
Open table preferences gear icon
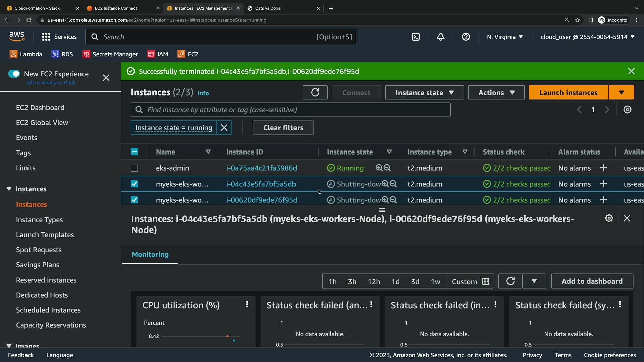click(627, 110)
